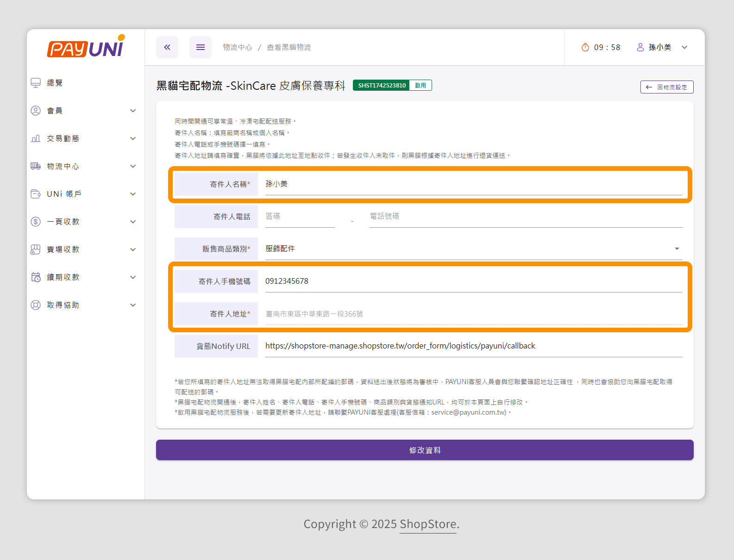Click the 物流中心 truck icon
Screen dimensions: 734x560
(36, 166)
